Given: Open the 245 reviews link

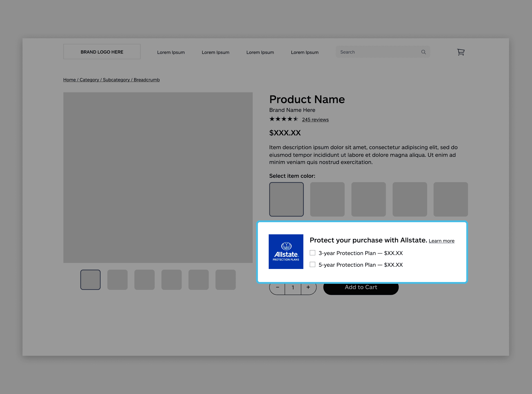Looking at the screenshot, I should coord(315,119).
